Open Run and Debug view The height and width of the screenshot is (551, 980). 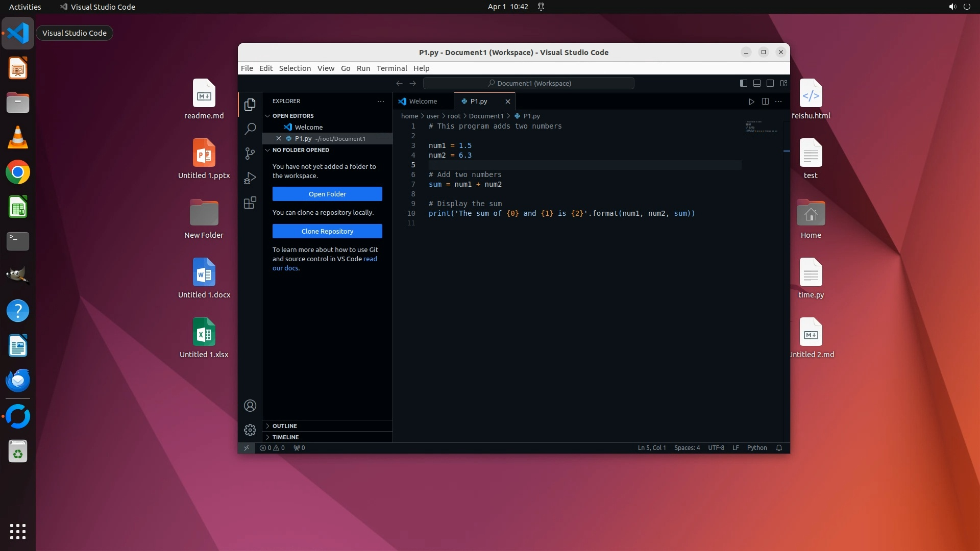click(x=250, y=178)
